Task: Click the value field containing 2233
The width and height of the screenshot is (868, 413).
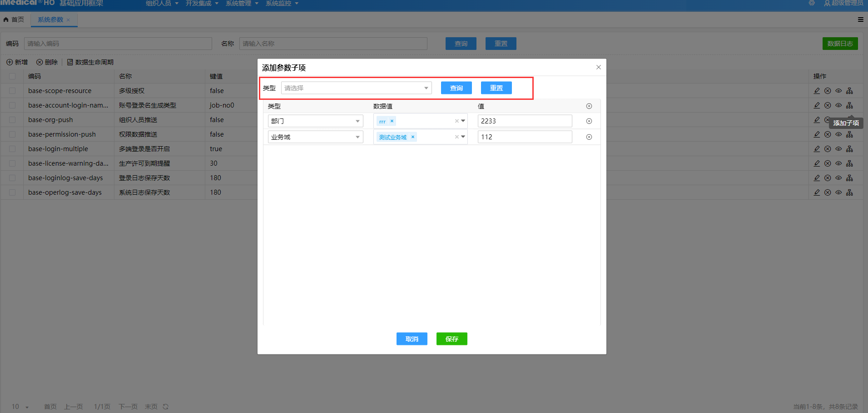Action: [524, 121]
